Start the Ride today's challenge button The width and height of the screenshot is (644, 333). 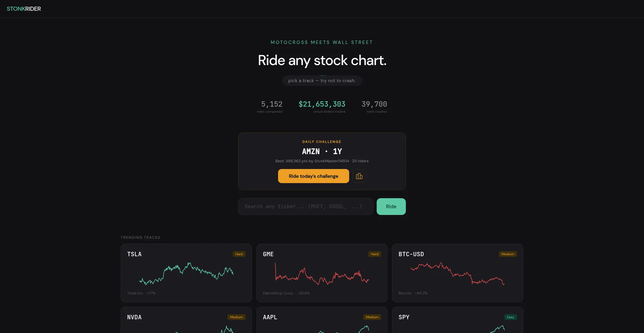(x=313, y=176)
